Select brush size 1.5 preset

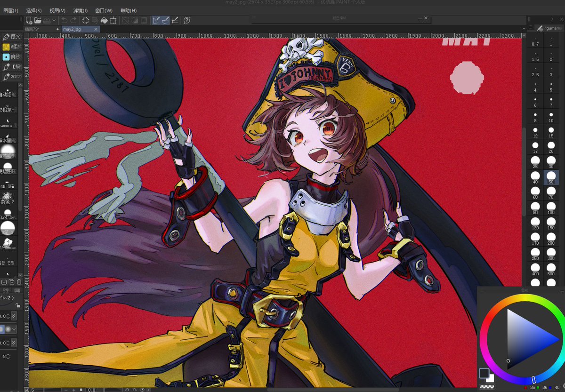[535, 56]
